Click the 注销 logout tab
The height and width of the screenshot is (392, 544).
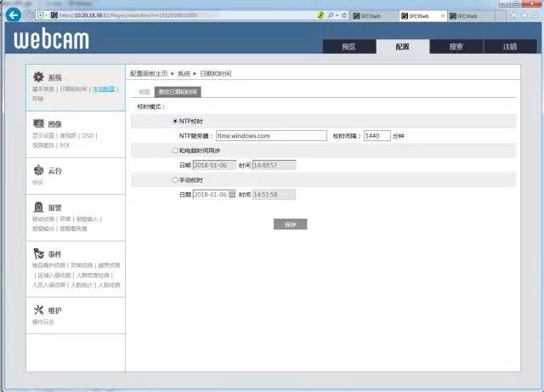(x=509, y=47)
